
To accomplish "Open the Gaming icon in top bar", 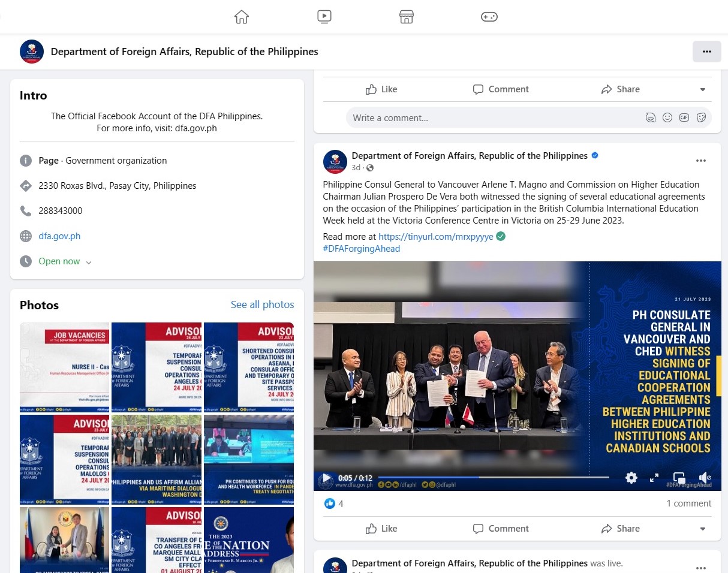I will (x=489, y=17).
